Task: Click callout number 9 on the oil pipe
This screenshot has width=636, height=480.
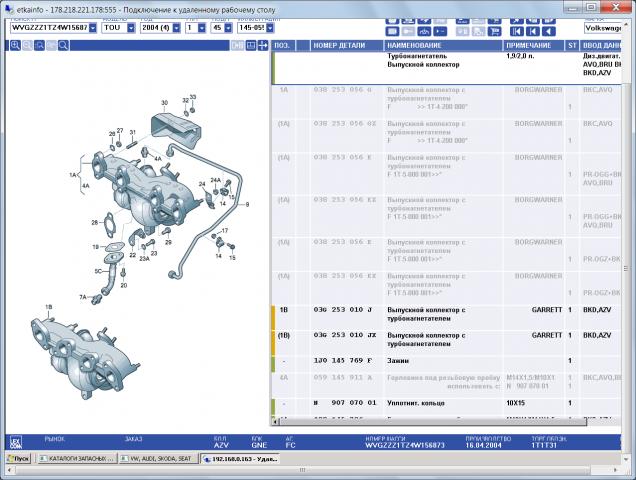Action: (247, 204)
